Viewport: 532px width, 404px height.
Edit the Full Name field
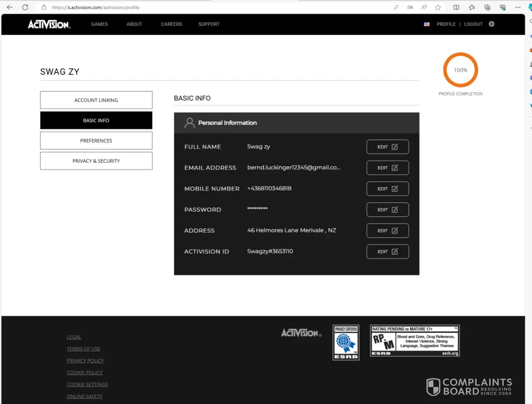[x=387, y=147]
